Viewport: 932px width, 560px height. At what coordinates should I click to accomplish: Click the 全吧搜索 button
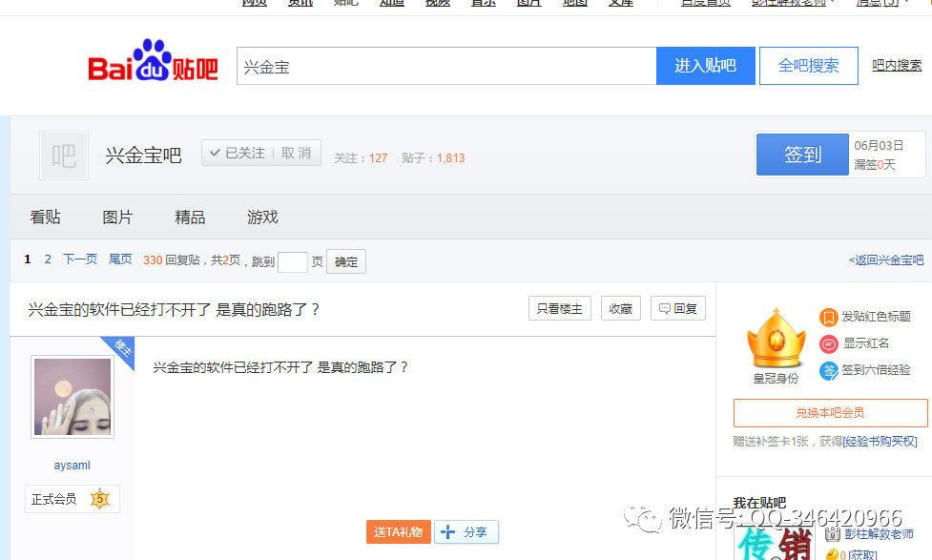pos(808,66)
